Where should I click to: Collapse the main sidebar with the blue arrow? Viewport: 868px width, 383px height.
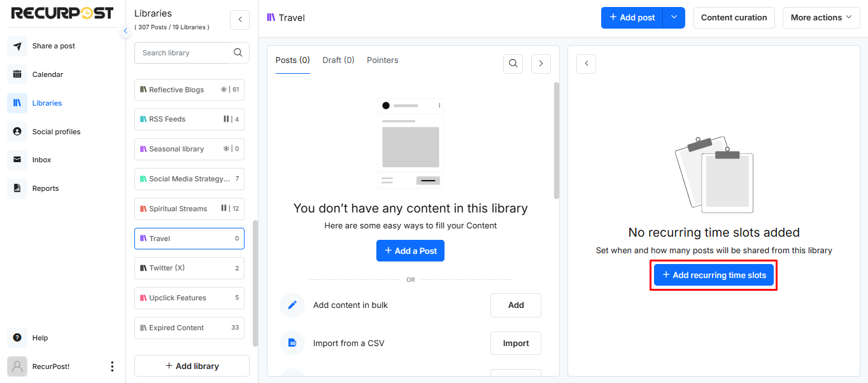point(125,31)
